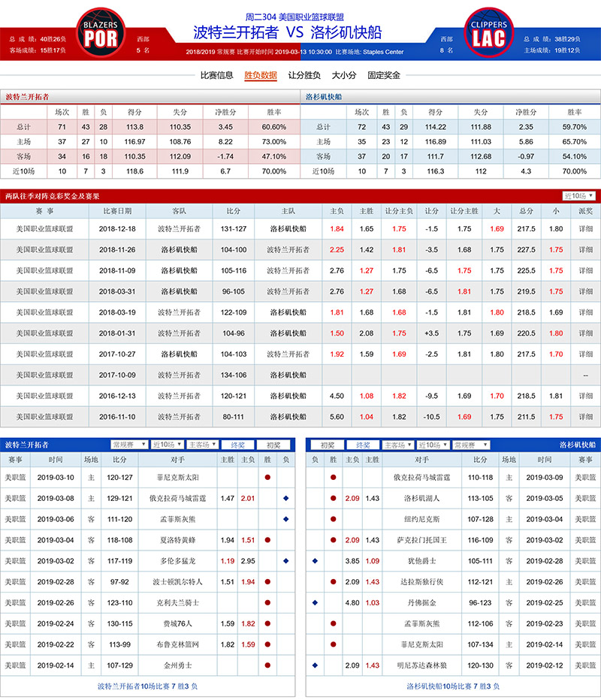Click the 多伦多猛龙 opponent name

(178, 561)
